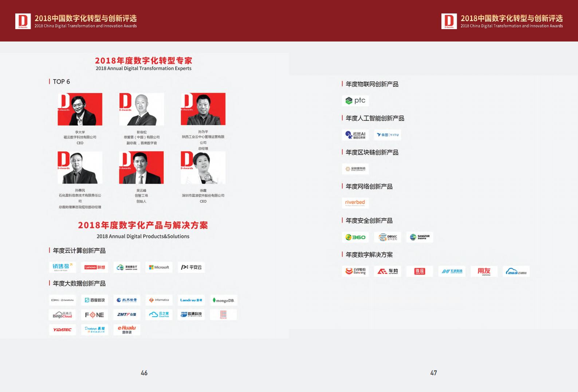This screenshot has width=578, height=392.
Task: Click the FESCO red dotted logo
Action: (223, 315)
